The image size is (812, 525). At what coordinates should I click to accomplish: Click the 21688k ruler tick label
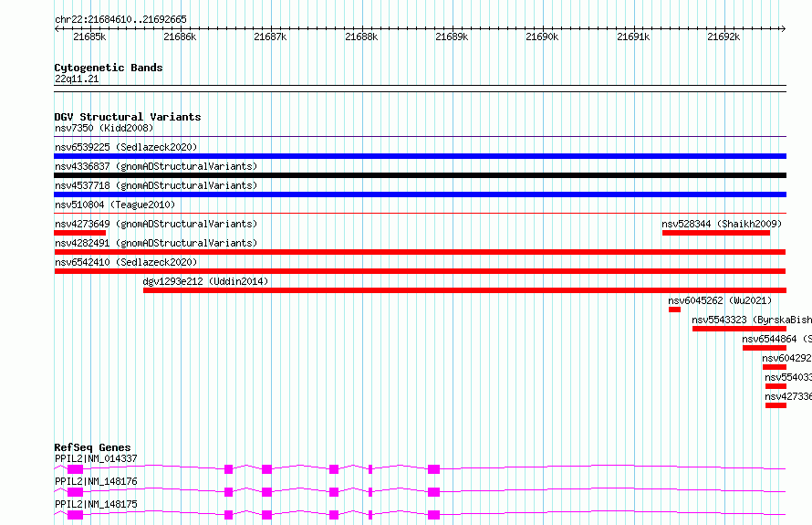click(x=361, y=37)
